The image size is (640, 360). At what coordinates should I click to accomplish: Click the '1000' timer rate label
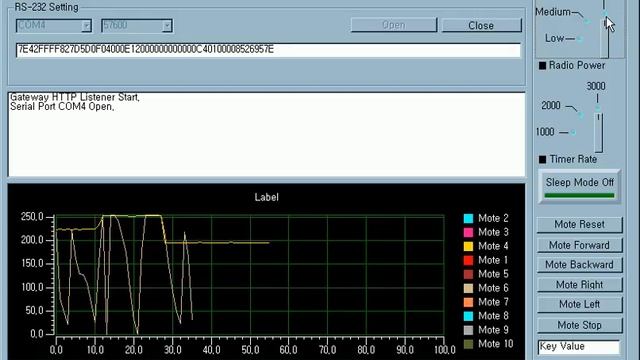tap(545, 132)
